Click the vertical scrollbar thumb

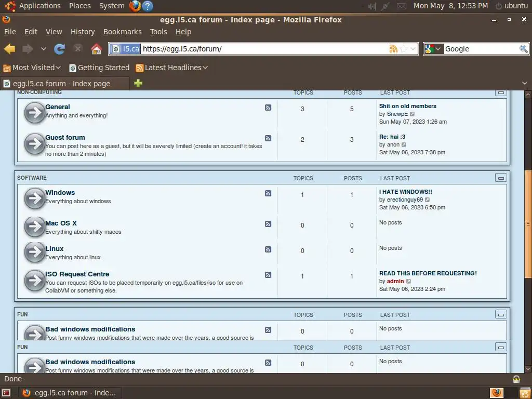pyautogui.click(x=528, y=223)
